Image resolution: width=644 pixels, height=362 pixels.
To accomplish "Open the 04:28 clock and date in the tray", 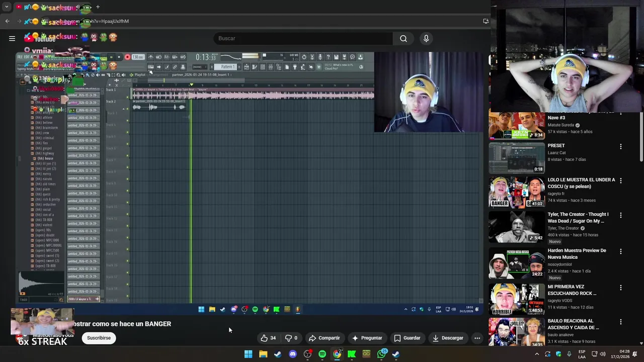I will click(x=620, y=354).
